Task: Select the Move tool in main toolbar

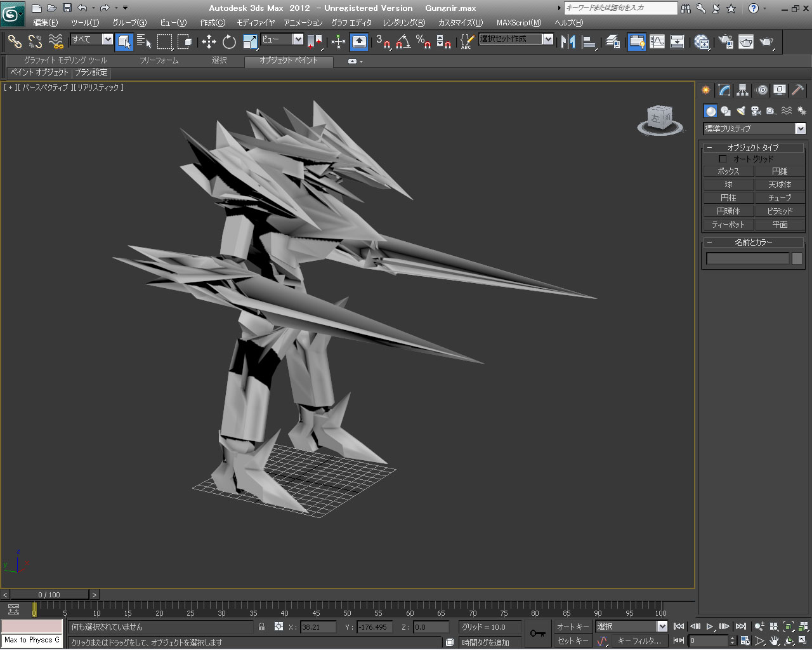Action: 209,42
